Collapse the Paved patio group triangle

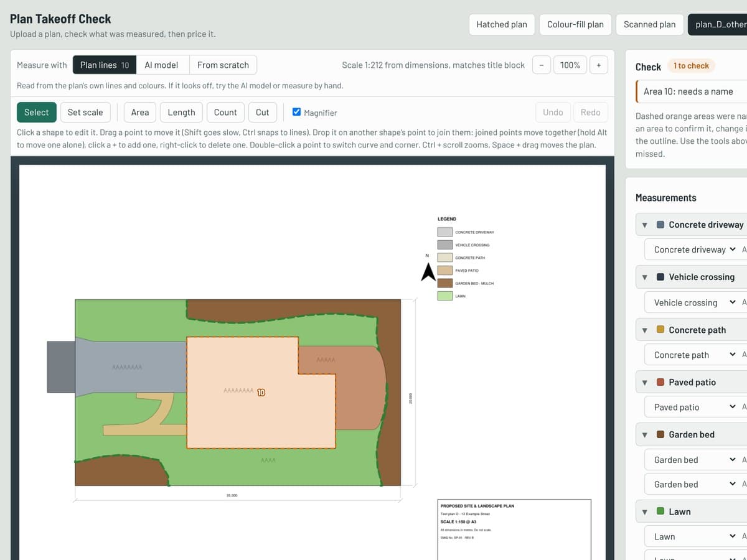pyautogui.click(x=645, y=382)
